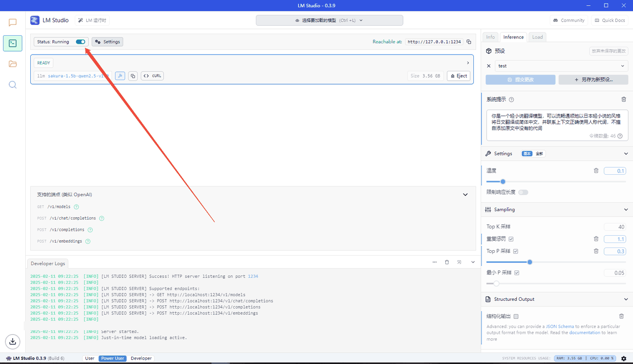Copy the sakura model identifier
Image resolution: width=633 pixels, height=364 pixels.
tap(133, 76)
